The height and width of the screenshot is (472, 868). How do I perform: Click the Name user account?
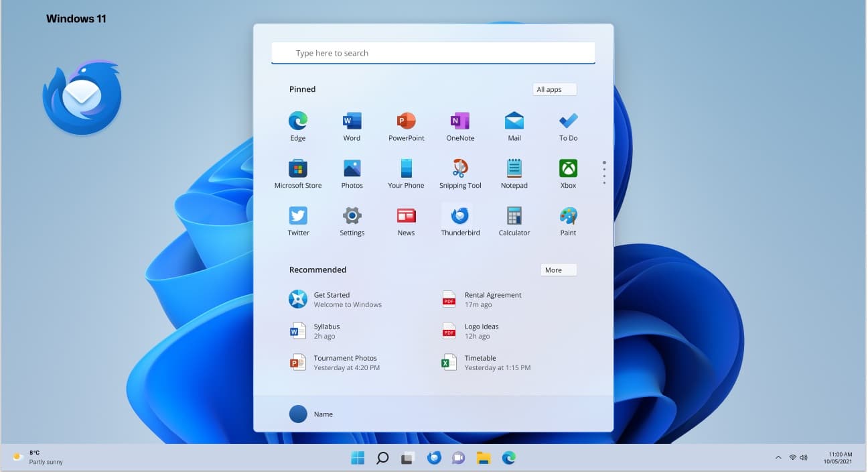[x=311, y=414]
